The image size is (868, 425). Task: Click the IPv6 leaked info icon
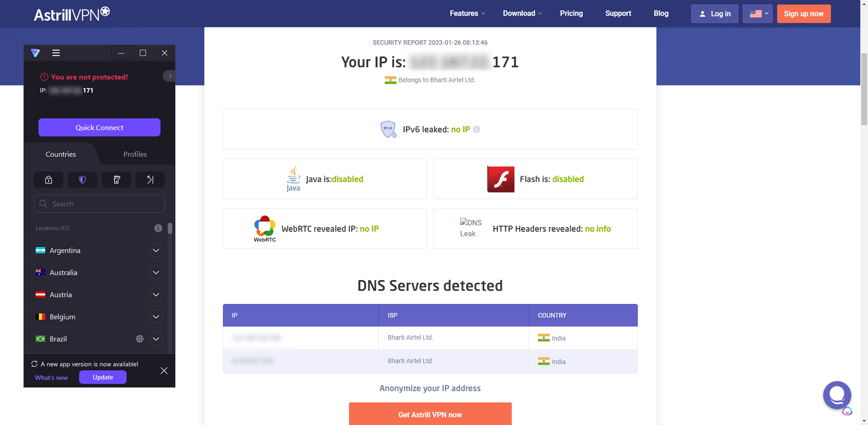(476, 129)
